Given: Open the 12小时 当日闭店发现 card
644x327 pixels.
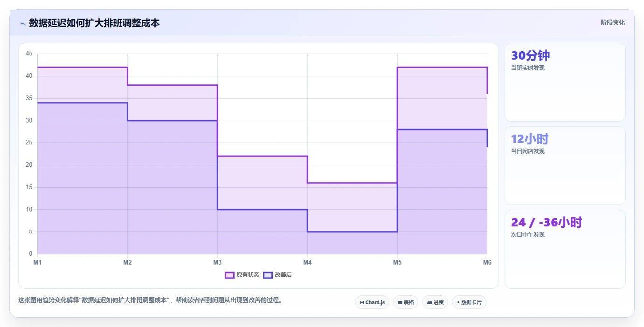Looking at the screenshot, I should click(565, 165).
